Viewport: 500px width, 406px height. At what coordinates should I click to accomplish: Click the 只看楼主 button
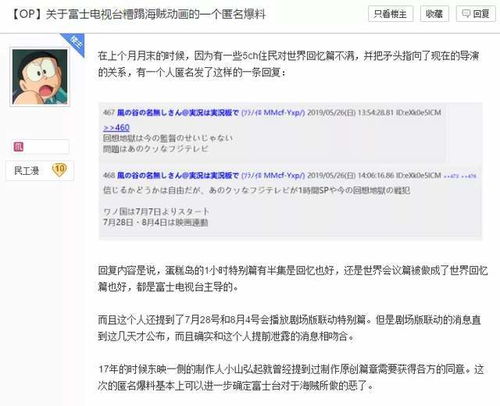coord(391,14)
